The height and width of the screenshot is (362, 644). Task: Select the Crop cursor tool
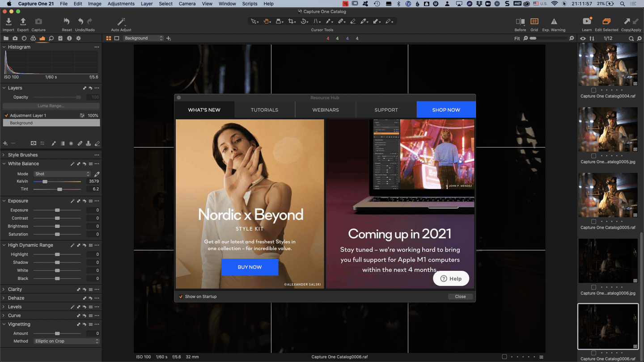point(292,21)
